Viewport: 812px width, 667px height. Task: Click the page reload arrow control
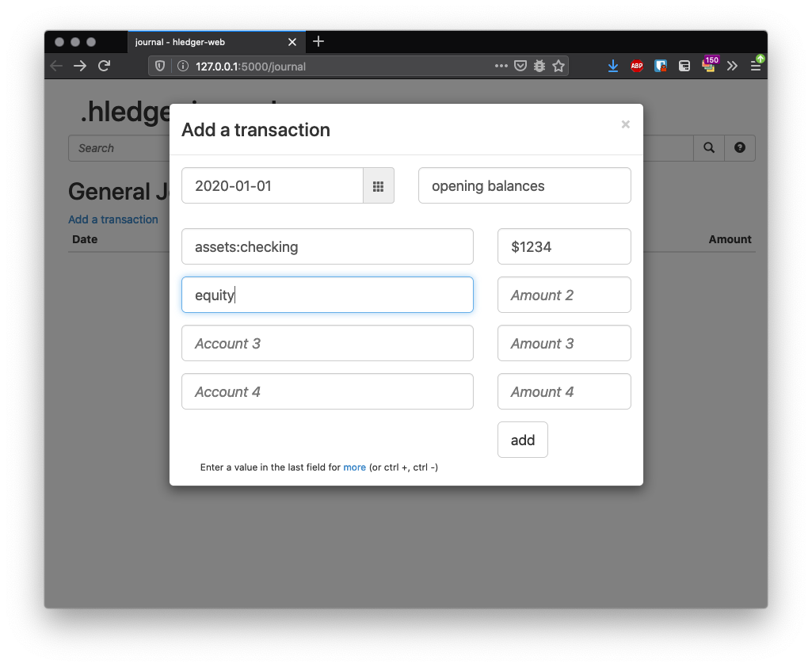point(104,66)
